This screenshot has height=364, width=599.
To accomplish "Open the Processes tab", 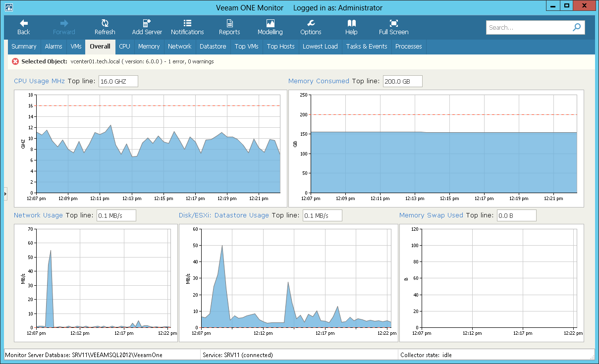I will point(409,47).
